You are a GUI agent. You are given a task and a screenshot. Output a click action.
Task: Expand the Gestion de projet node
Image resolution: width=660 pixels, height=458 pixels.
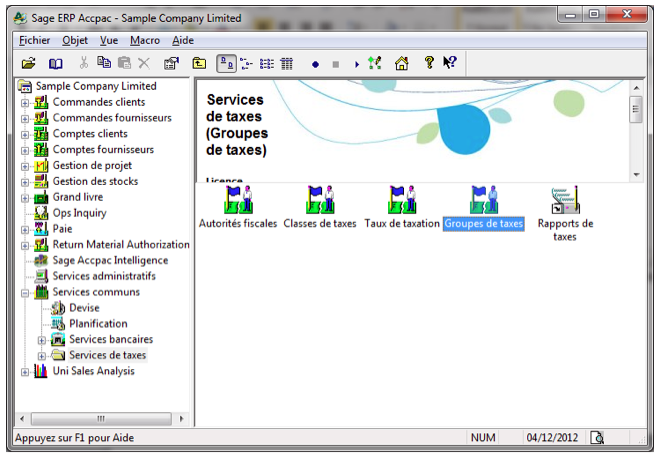pos(25,166)
